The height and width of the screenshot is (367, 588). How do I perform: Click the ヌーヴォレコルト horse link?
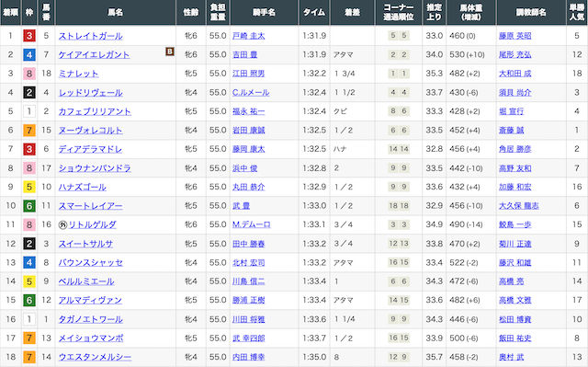(x=90, y=131)
